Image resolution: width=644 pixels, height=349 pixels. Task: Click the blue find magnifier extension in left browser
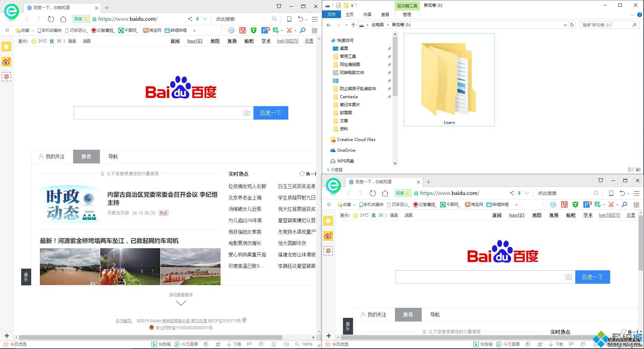point(303,30)
